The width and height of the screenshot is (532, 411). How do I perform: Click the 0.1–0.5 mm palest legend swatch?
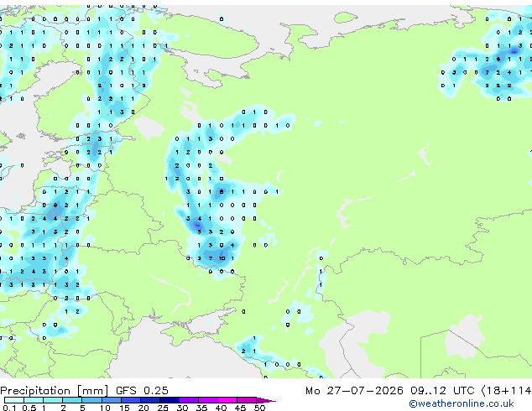point(14,400)
